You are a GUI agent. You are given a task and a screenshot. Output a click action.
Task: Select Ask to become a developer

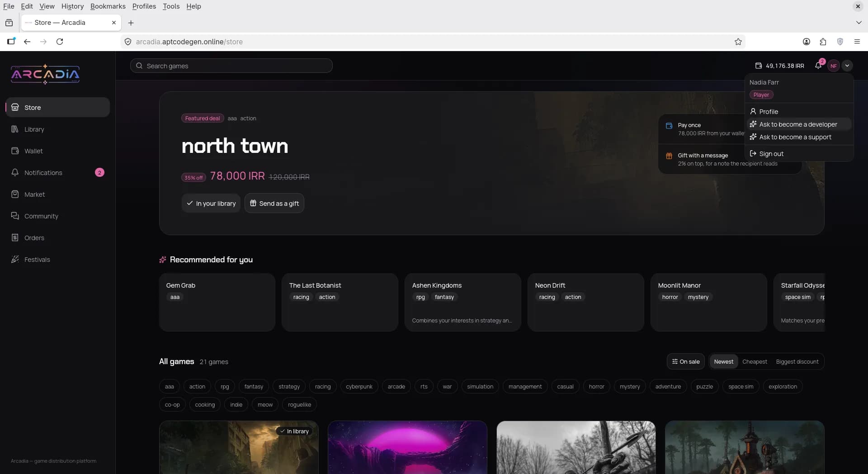coord(799,124)
